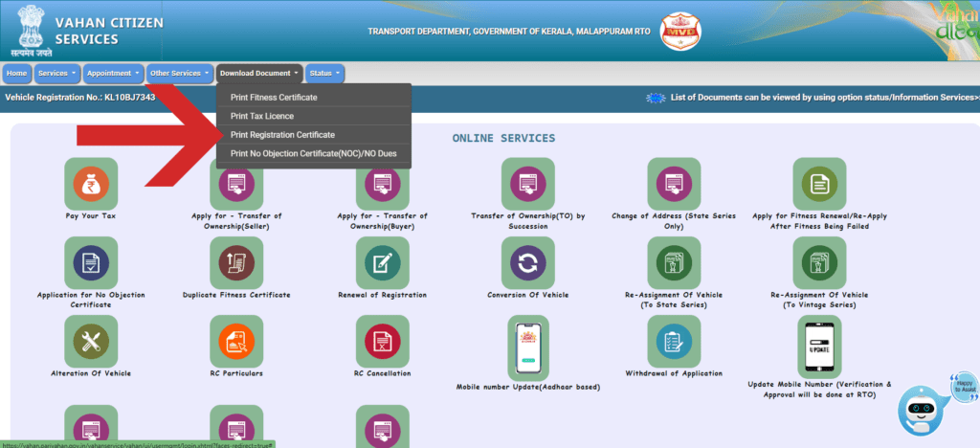Screen dimensions: 980x448
Task: Open RC Cancellation icon
Action: pyautogui.click(x=382, y=341)
